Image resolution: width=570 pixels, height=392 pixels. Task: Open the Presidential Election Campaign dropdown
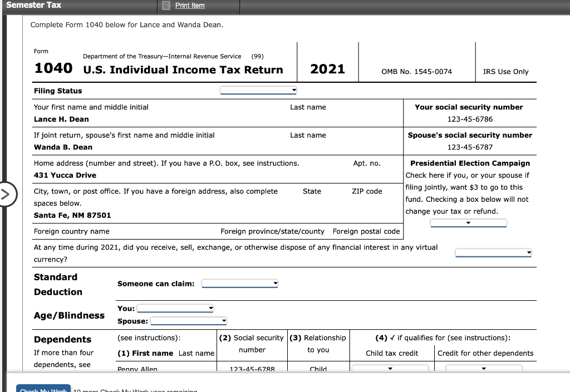click(x=468, y=222)
